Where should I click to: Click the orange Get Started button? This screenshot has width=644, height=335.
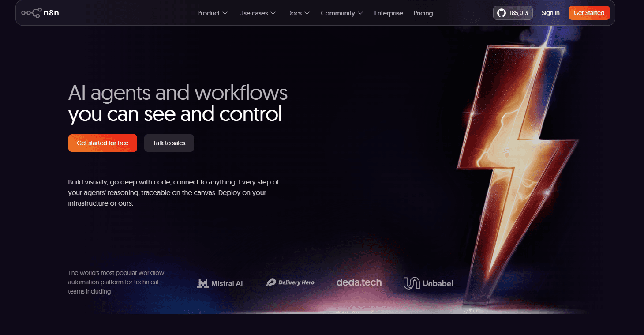pos(589,13)
